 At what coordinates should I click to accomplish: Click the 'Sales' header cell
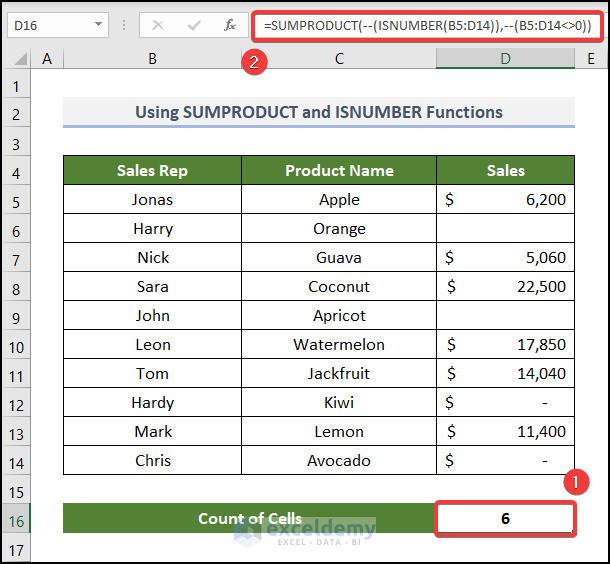(x=505, y=170)
